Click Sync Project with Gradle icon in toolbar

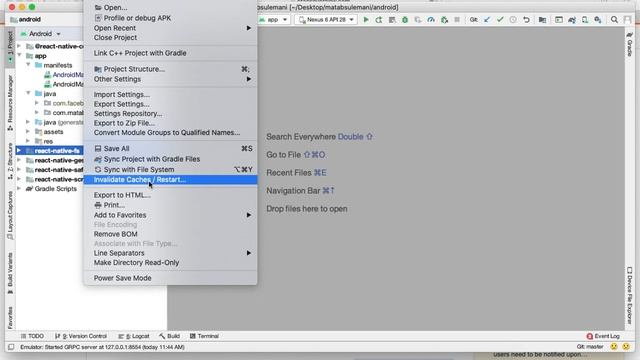pos(572,20)
